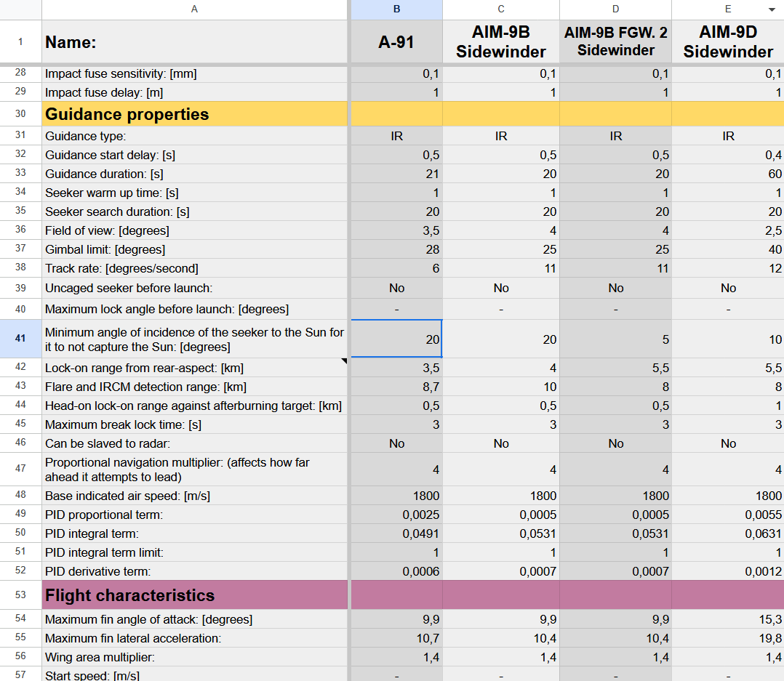Select row 41 header
Viewport: 784px width, 681px height.
tap(20, 339)
